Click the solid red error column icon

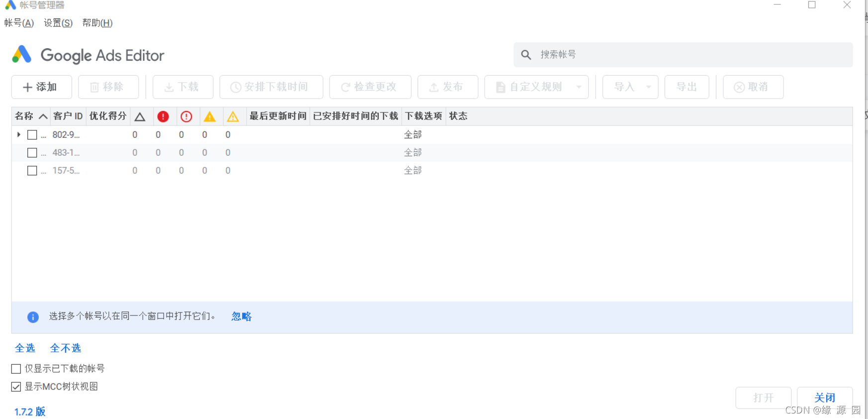pos(163,116)
